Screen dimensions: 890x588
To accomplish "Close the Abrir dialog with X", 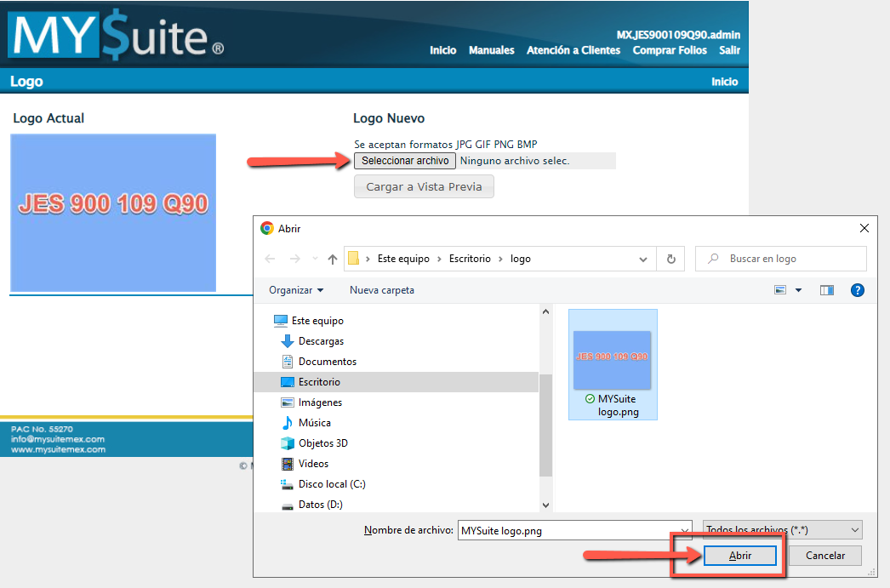I will coord(864,228).
